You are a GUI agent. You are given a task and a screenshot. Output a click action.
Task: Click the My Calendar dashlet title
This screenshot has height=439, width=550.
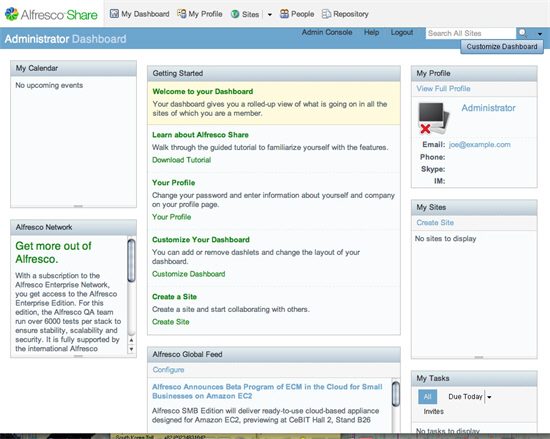37,68
